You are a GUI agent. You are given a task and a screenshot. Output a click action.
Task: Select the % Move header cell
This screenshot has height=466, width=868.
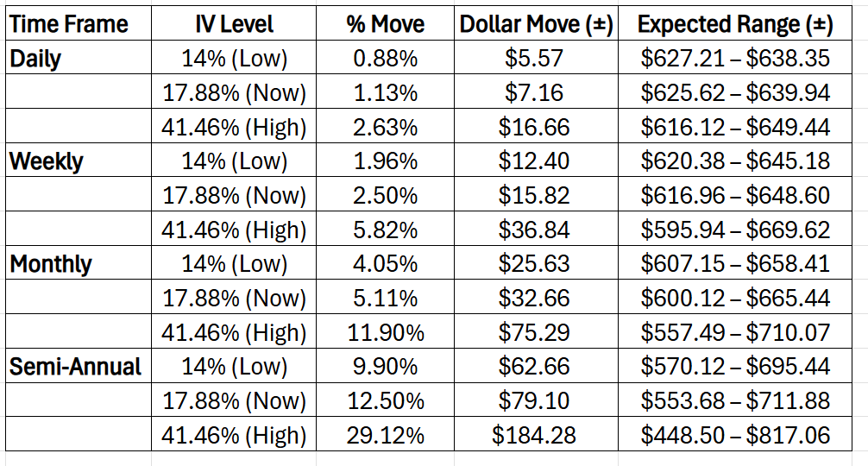[x=386, y=24]
